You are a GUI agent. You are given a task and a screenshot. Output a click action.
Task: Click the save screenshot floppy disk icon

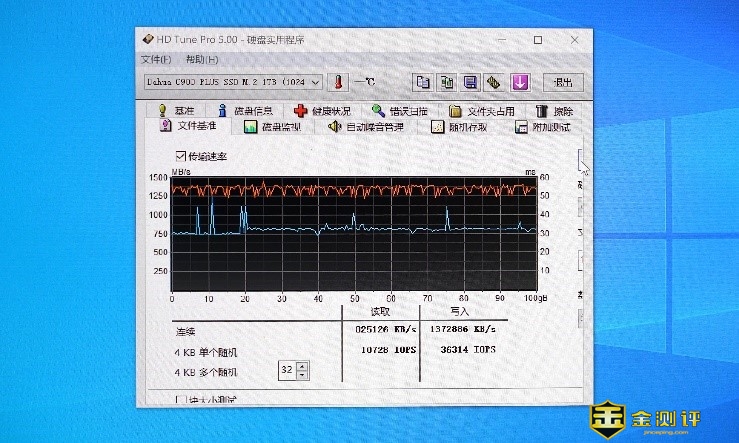point(470,82)
